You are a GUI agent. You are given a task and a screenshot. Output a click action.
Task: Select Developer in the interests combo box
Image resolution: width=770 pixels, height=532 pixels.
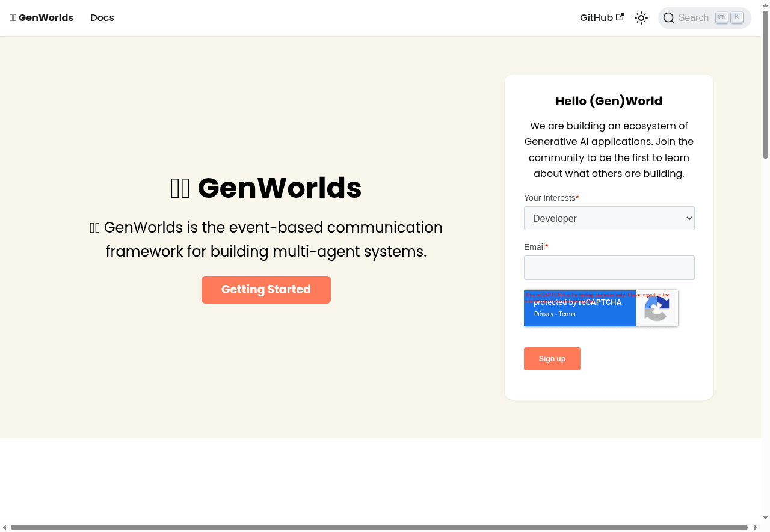coord(609,218)
